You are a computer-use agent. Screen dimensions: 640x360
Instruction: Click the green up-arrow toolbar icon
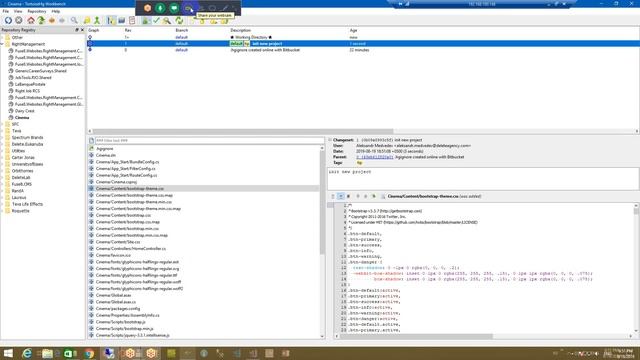point(41,20)
